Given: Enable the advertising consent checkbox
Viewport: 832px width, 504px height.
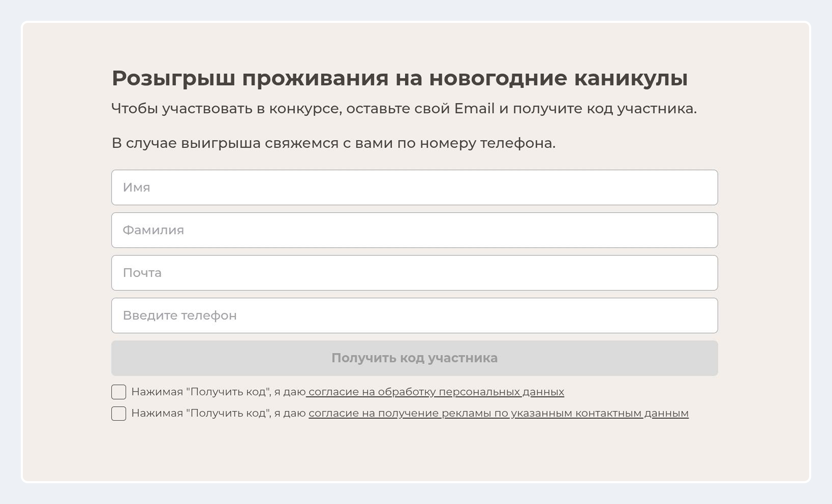Looking at the screenshot, I should point(119,414).
